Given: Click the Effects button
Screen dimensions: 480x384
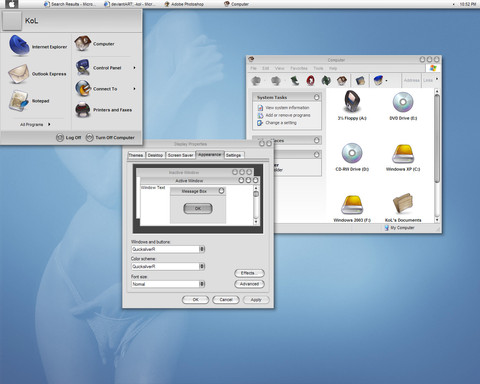Looking at the screenshot, I should [x=249, y=273].
